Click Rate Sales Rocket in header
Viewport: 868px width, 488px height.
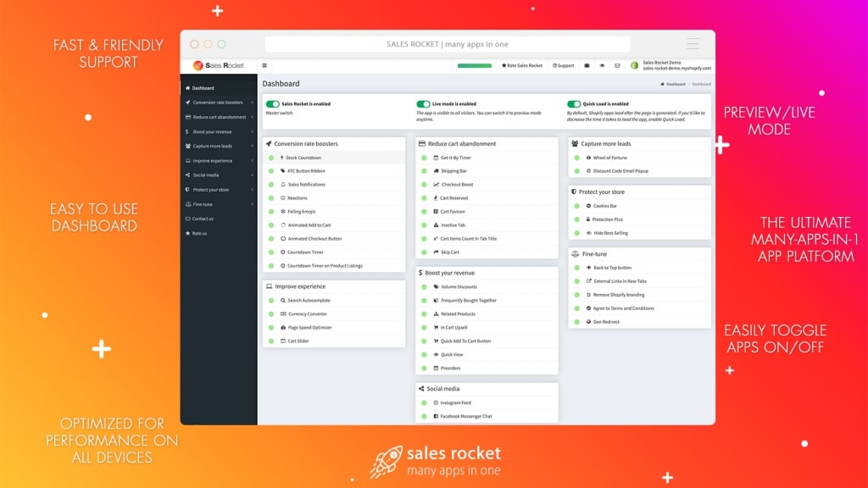(522, 65)
